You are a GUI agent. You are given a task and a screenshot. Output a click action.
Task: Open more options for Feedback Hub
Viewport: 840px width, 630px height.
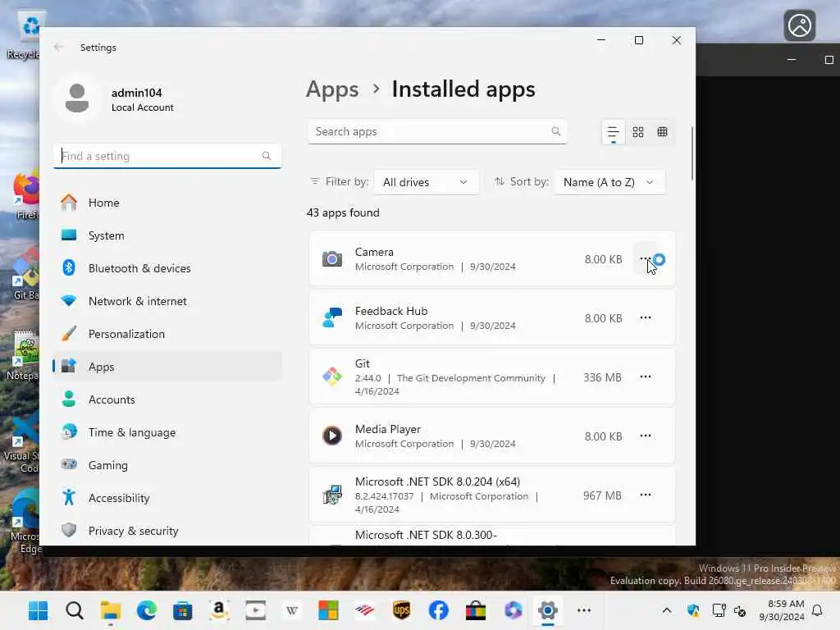tap(645, 317)
